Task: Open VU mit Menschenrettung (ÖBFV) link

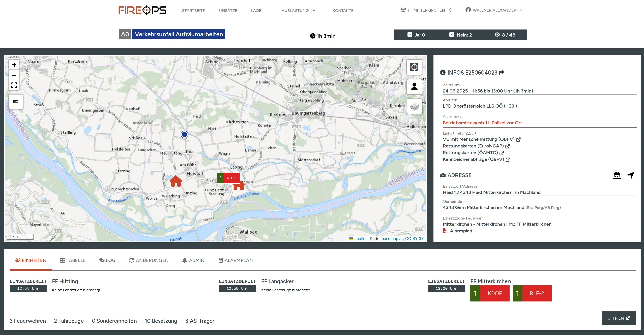Action: [482, 139]
